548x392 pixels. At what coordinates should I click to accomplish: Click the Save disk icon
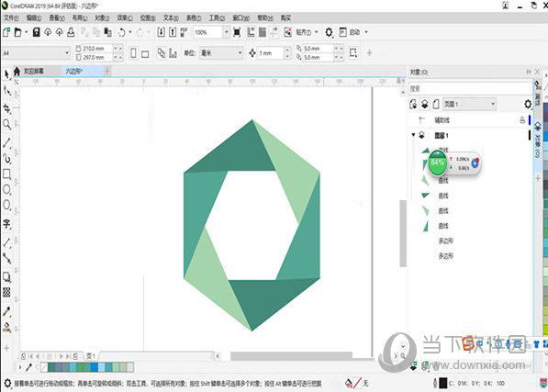pos(36,32)
